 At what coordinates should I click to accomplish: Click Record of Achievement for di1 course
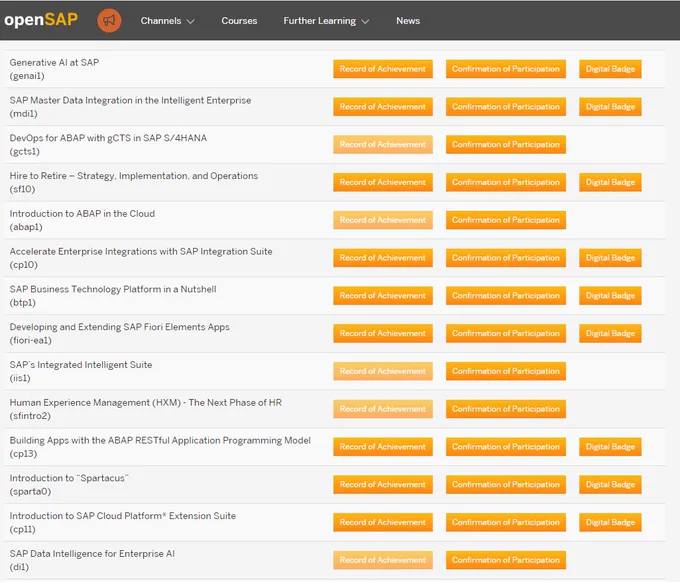coord(383,559)
